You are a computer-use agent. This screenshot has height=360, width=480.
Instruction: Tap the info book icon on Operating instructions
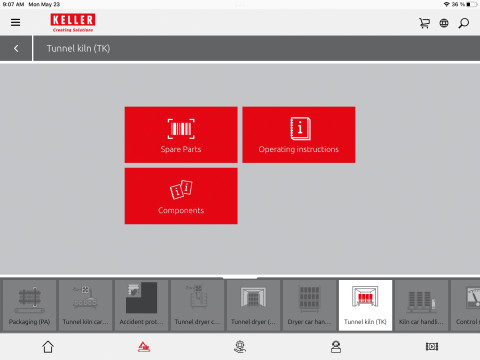pos(300,128)
